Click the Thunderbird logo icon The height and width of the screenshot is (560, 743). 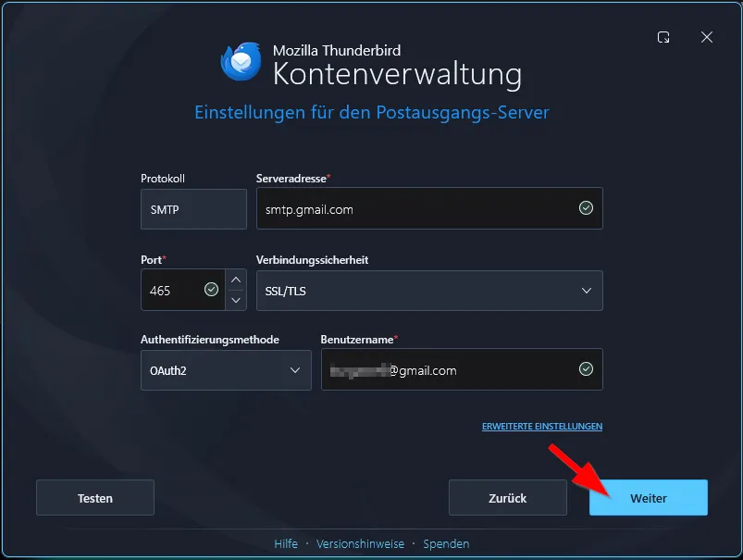point(241,61)
